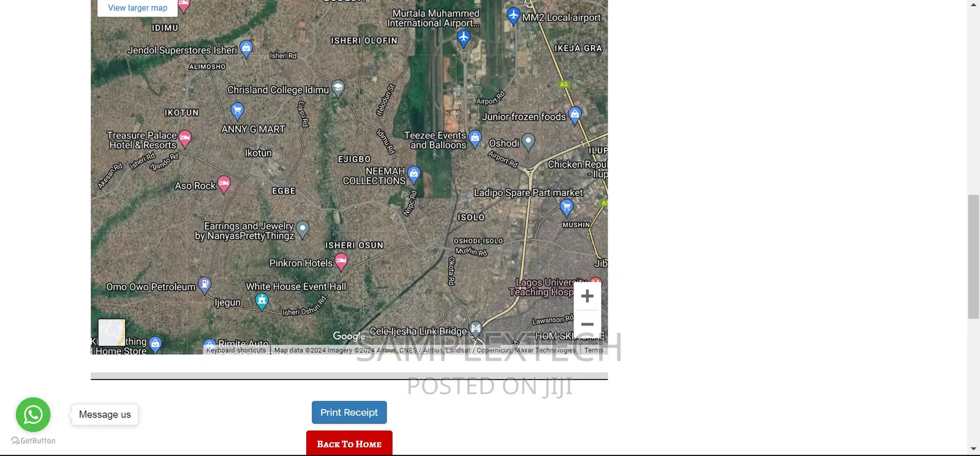Image resolution: width=980 pixels, height=456 pixels.
Task: Click the Print Receipt button
Action: tap(349, 413)
